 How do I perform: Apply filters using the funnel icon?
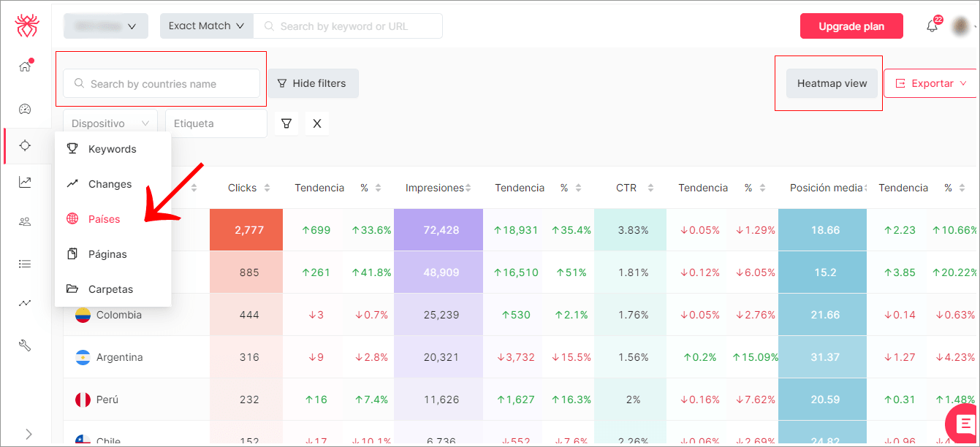[286, 123]
